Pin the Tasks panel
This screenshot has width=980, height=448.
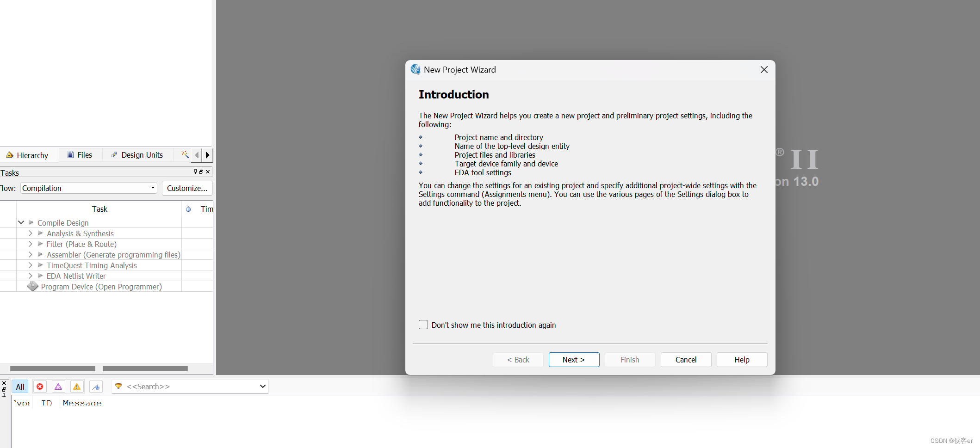(195, 172)
